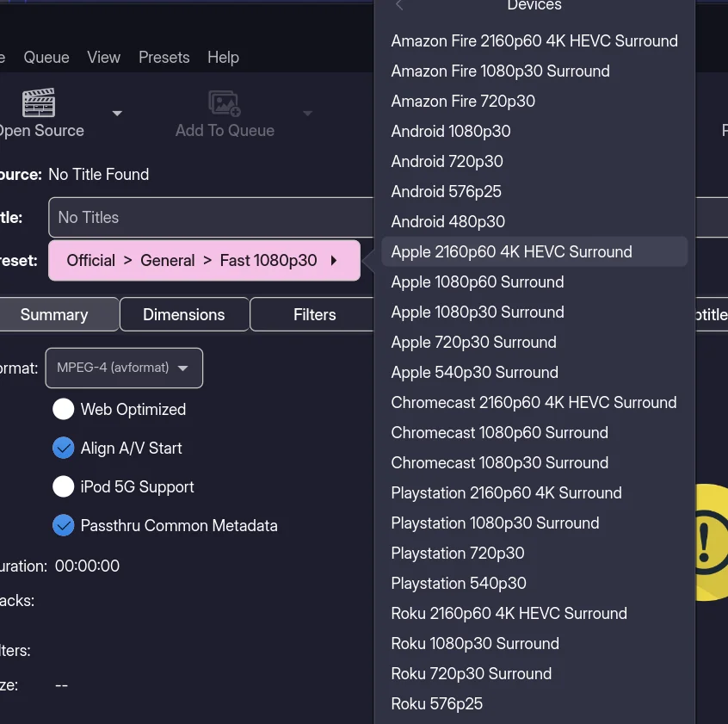This screenshot has height=724, width=728.
Task: Select Roku 576p25 preset
Action: [437, 704]
